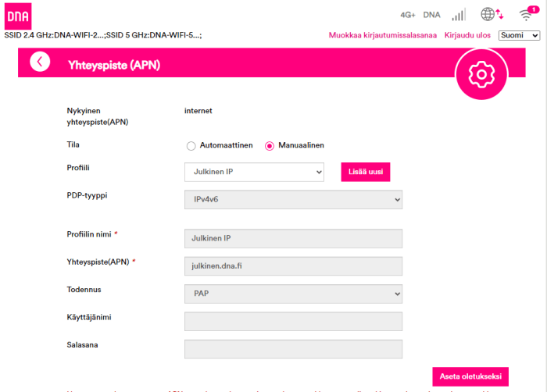This screenshot has height=392, width=547.
Task: Open the Profiili dropdown
Action: coord(254,172)
